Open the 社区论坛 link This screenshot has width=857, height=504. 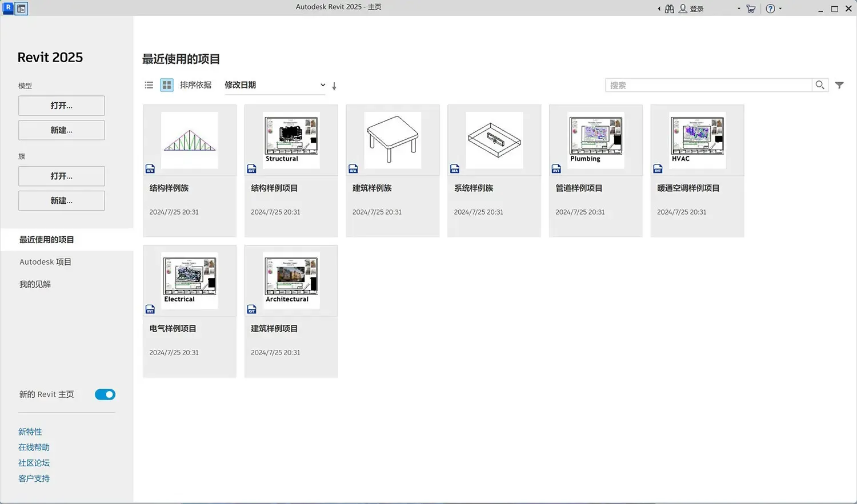pyautogui.click(x=34, y=463)
